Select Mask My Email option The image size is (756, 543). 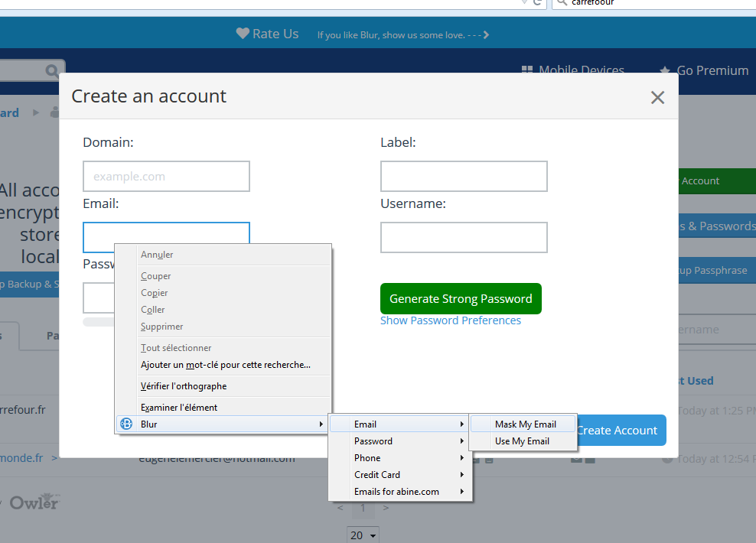coord(523,424)
